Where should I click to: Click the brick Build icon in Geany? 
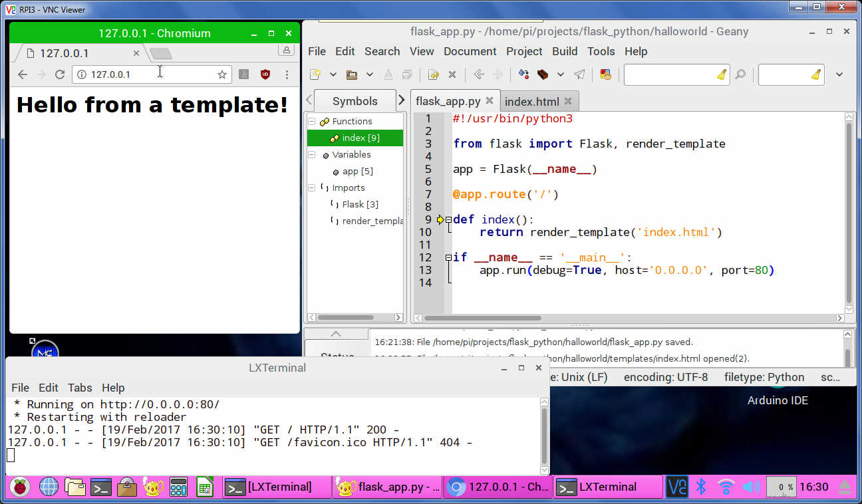[x=543, y=74]
